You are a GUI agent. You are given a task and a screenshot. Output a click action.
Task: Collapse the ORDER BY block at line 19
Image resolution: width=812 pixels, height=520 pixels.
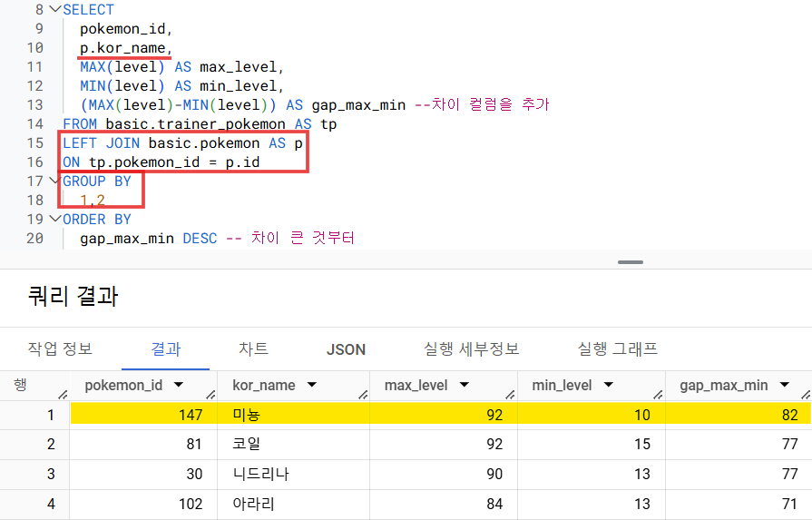(x=55, y=219)
